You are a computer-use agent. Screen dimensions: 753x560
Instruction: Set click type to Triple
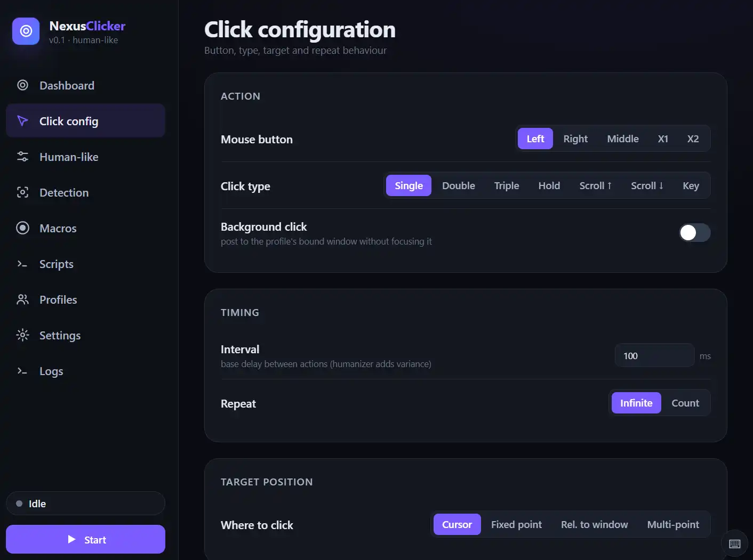pos(507,185)
